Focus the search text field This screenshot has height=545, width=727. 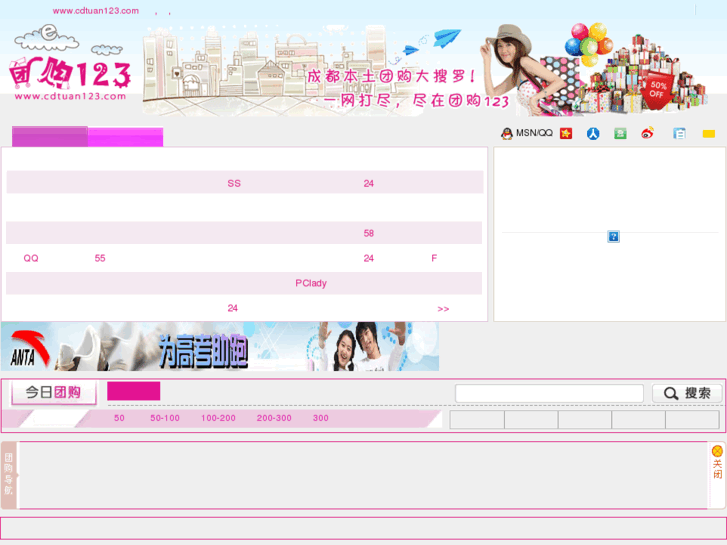[549, 393]
